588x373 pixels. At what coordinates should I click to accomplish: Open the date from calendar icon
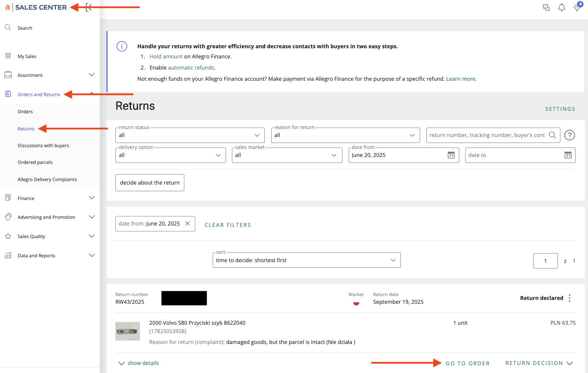click(451, 155)
